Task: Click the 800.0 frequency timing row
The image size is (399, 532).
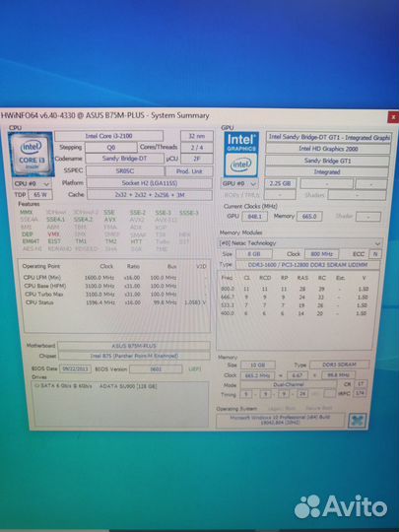Action: tap(295, 289)
